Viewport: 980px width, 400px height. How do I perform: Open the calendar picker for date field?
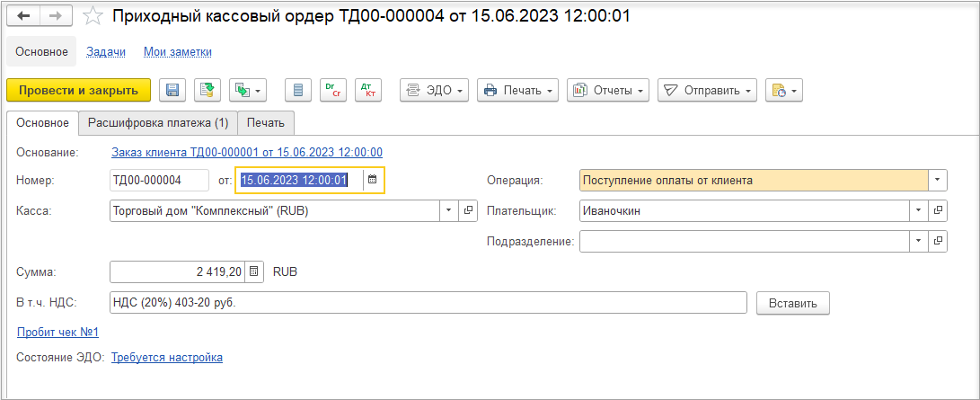pyautogui.click(x=373, y=180)
